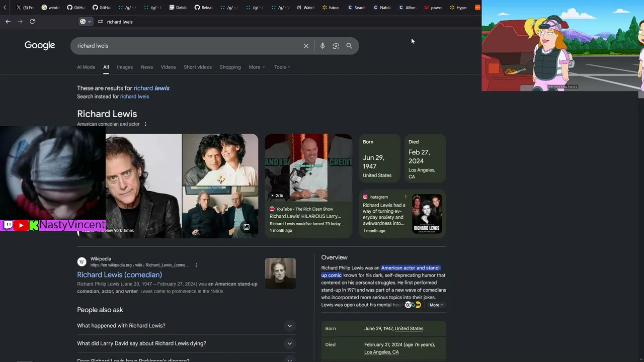644x362 pixels.
Task: Submit the query with the magnifier icon
Action: (x=349, y=46)
